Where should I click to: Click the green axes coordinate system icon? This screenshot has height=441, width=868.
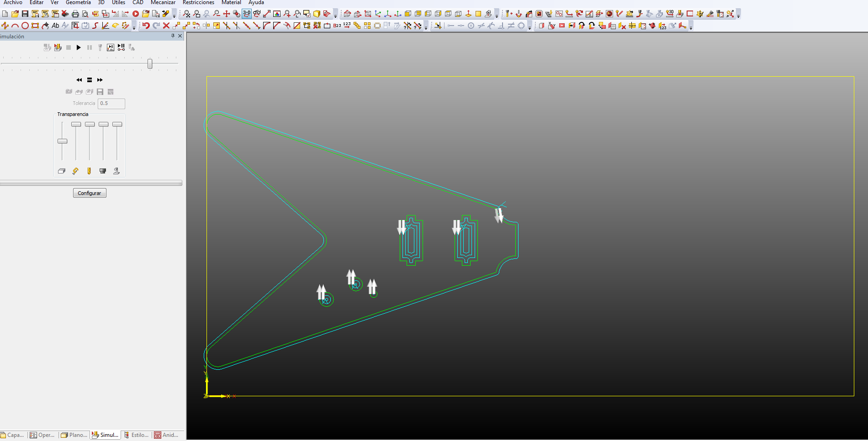[388, 14]
